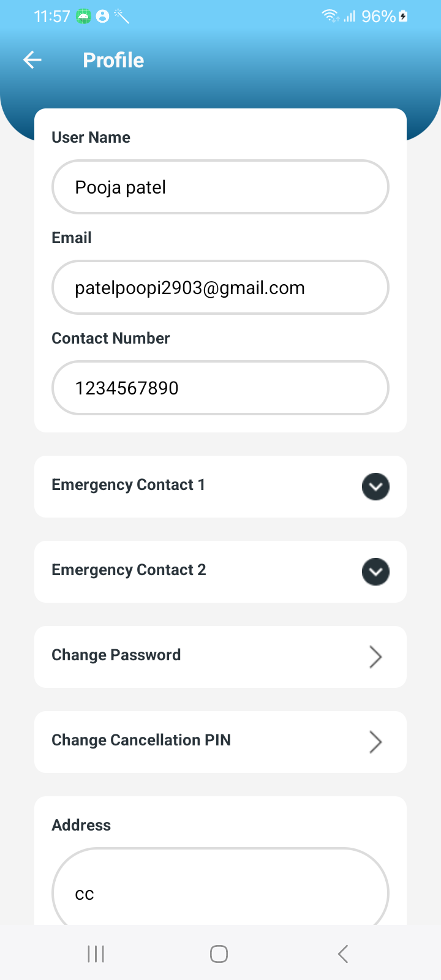Focus the Contact Number field
441x980 pixels.
click(221, 388)
